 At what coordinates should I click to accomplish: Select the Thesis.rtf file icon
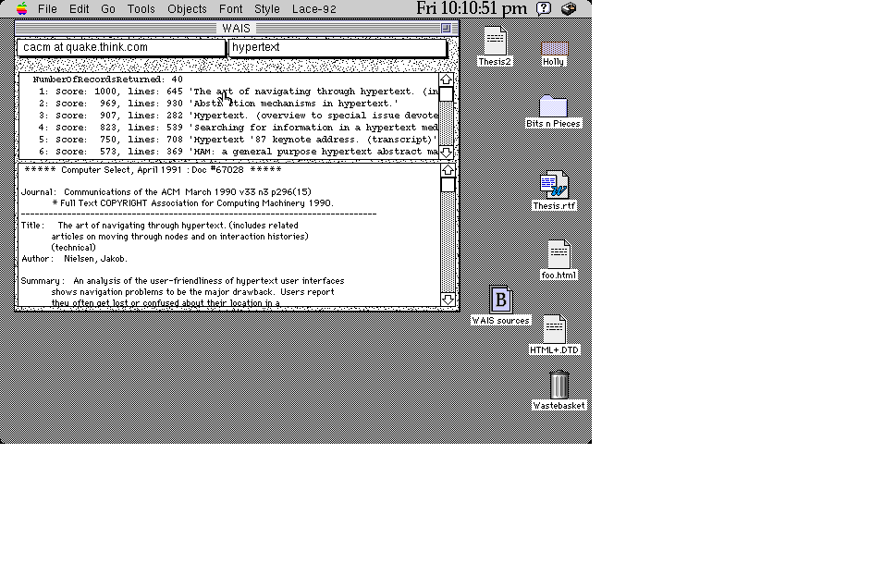coord(555,185)
